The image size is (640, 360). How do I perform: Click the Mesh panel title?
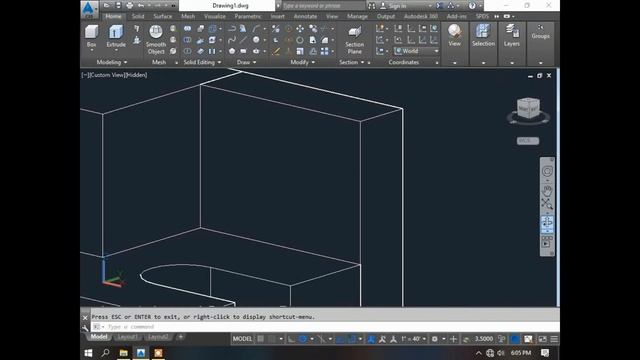coord(159,62)
